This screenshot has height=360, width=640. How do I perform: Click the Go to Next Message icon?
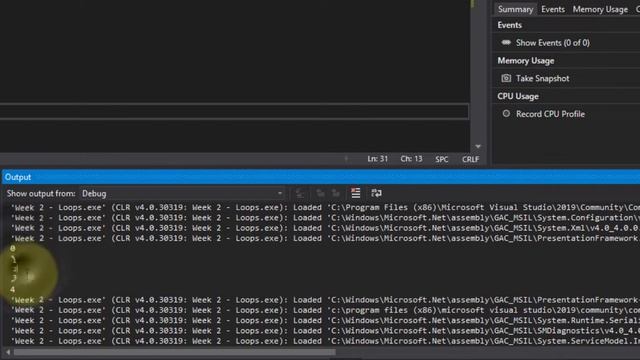(x=336, y=193)
